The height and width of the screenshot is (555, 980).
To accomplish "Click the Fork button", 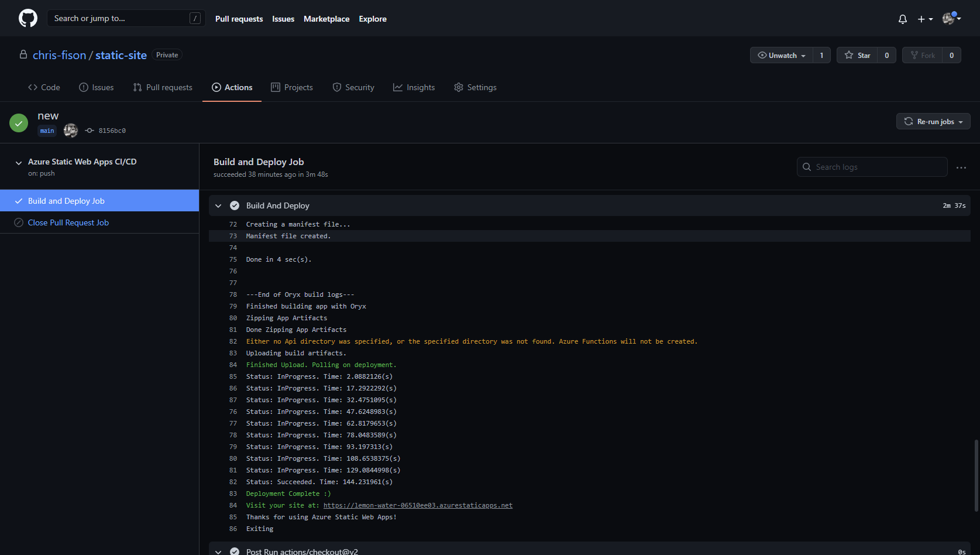I will (x=923, y=55).
